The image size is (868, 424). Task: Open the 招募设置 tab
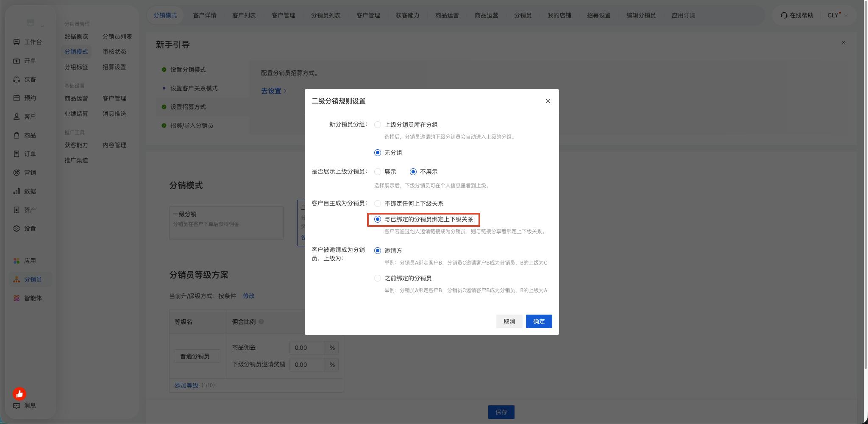pos(599,15)
